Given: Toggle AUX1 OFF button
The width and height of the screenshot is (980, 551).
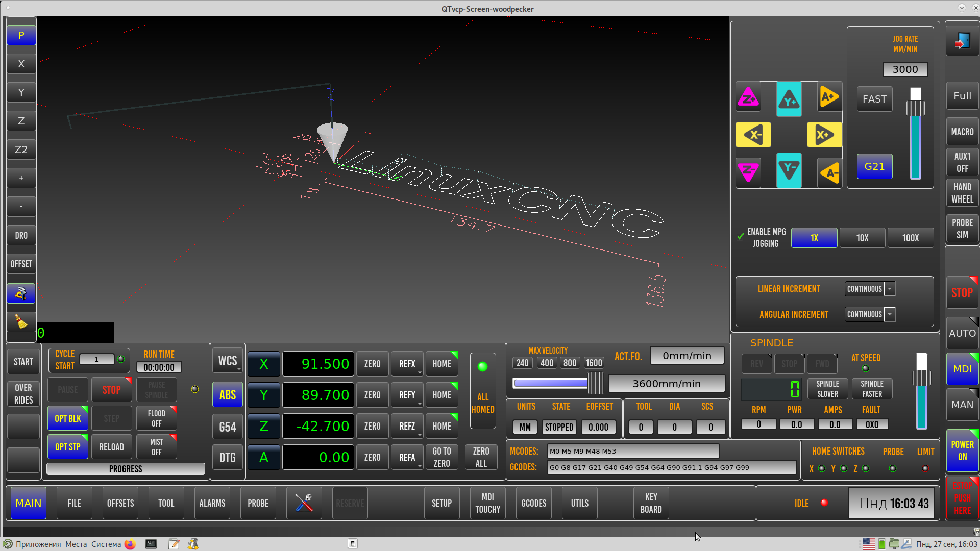Looking at the screenshot, I should tap(962, 162).
